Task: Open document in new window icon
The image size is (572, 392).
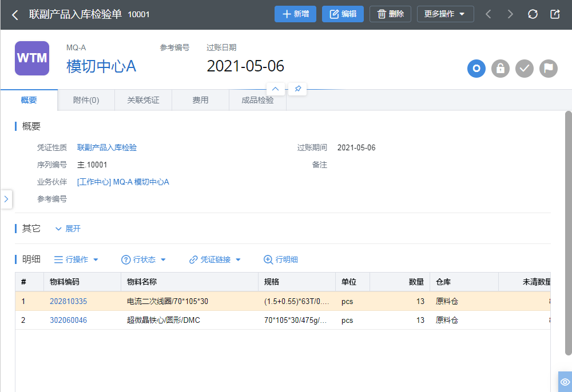Action: [555, 14]
